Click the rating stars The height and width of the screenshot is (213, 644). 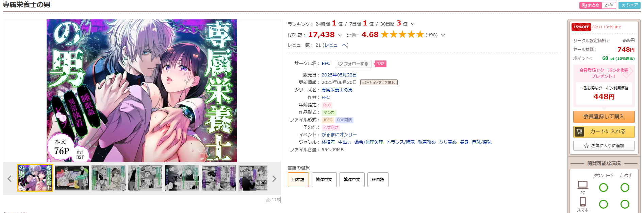point(402,35)
